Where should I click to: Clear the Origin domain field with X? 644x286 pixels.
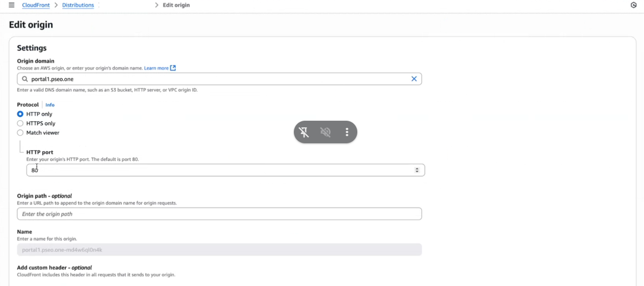coord(414,79)
